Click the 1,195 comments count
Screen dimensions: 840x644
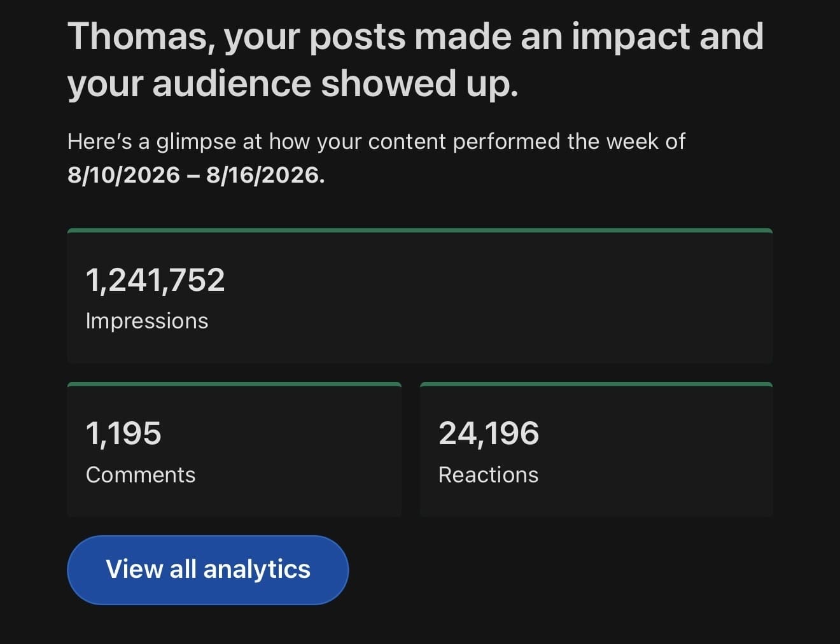[123, 433]
